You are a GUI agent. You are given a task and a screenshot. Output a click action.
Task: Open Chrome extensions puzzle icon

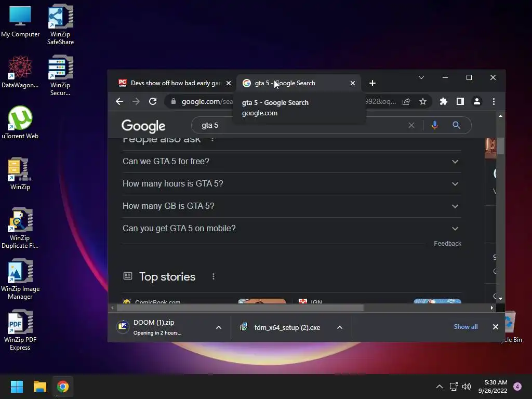[x=444, y=101]
